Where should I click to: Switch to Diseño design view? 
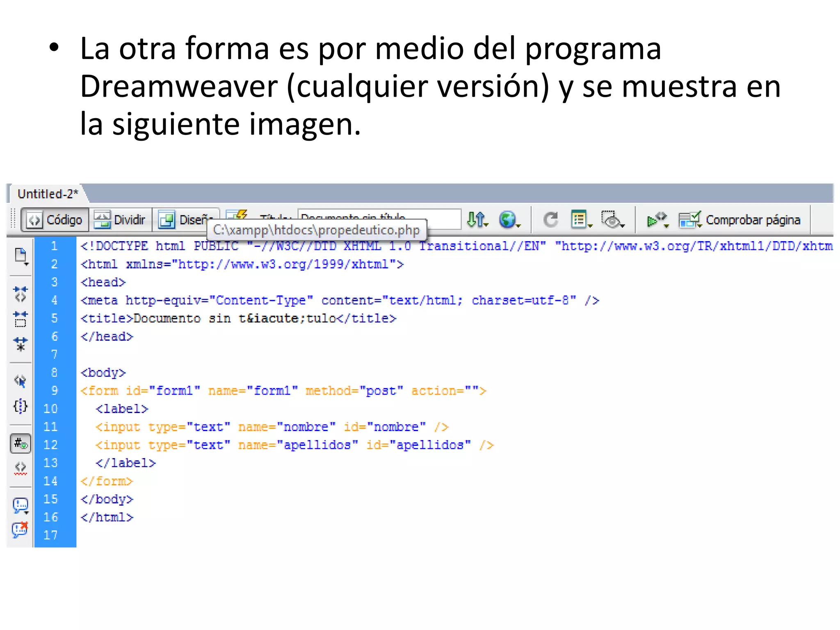185,220
